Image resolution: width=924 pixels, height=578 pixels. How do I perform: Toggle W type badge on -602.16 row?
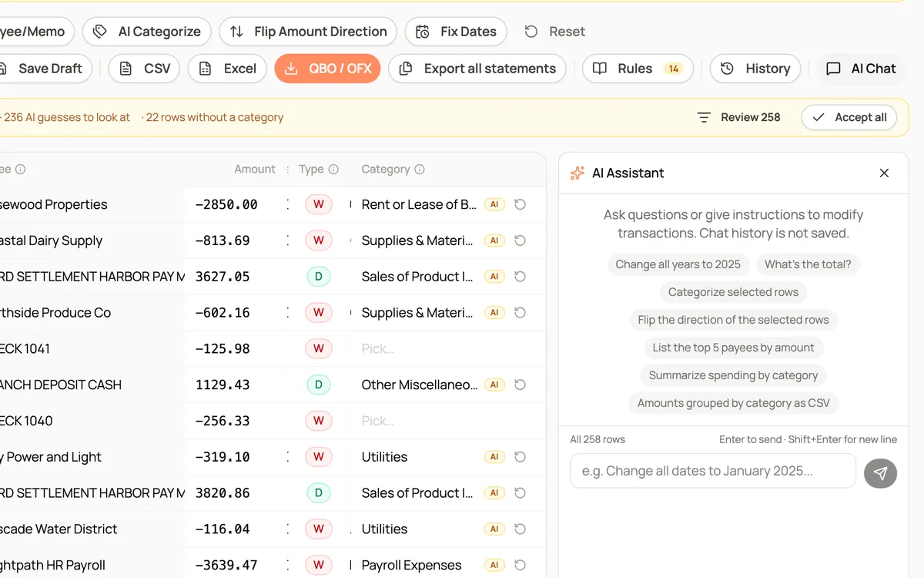pyautogui.click(x=318, y=313)
